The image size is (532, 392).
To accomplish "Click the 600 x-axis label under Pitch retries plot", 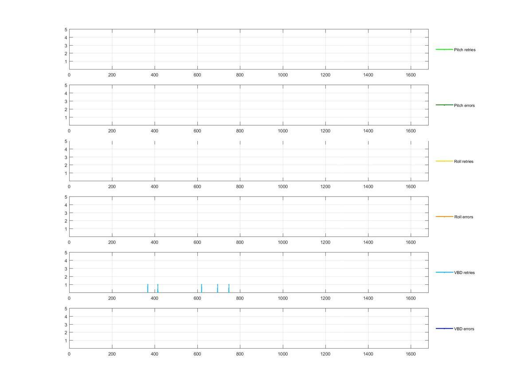I will tap(197, 75).
